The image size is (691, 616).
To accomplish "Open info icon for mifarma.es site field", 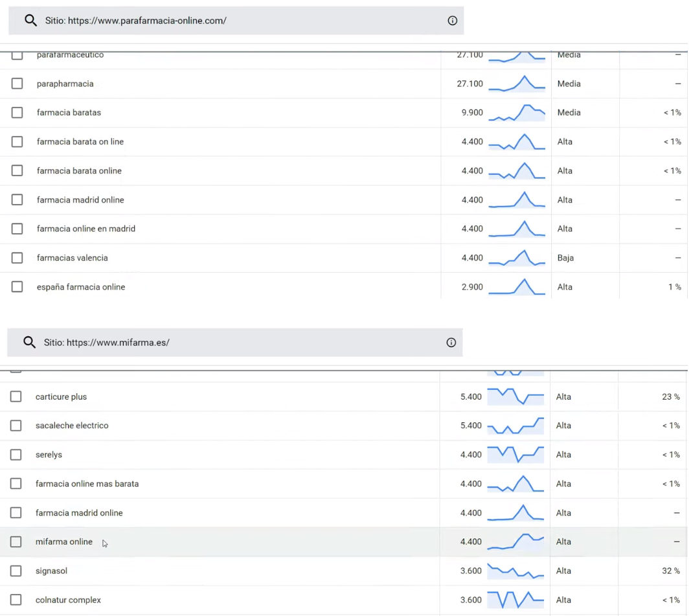I will coord(451,343).
